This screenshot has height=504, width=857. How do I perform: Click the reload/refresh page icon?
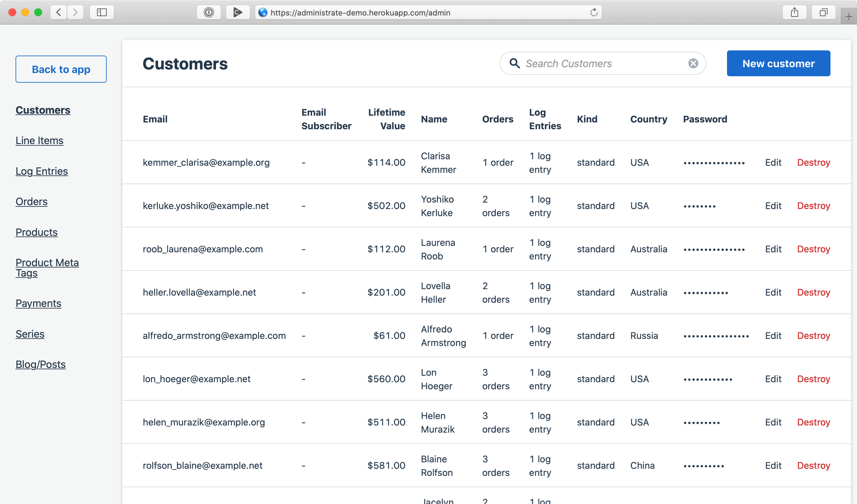point(594,11)
